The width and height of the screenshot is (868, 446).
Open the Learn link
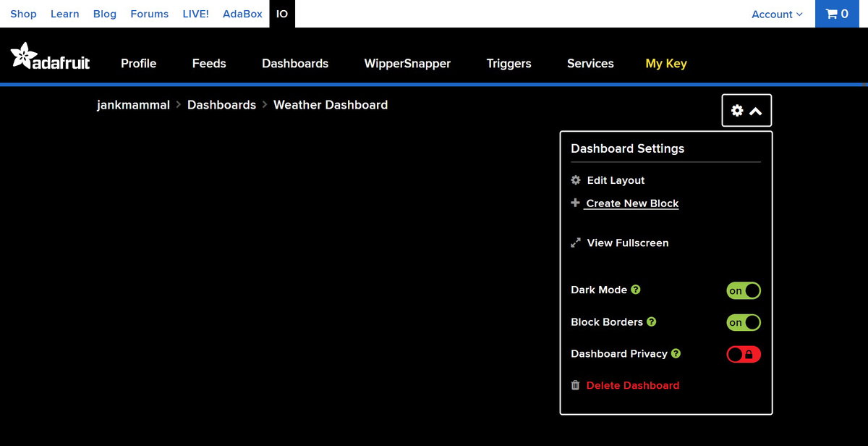click(65, 14)
